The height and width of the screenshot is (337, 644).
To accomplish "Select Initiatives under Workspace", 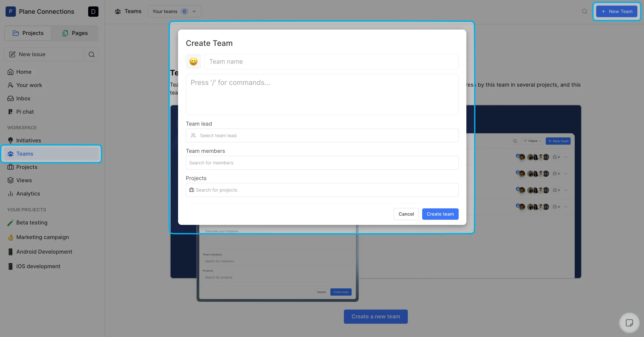I will click(29, 140).
